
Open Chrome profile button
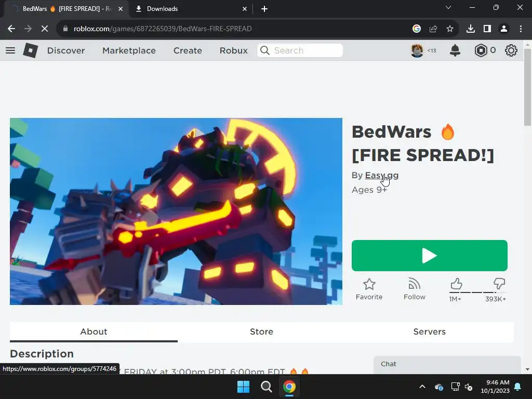504,29
